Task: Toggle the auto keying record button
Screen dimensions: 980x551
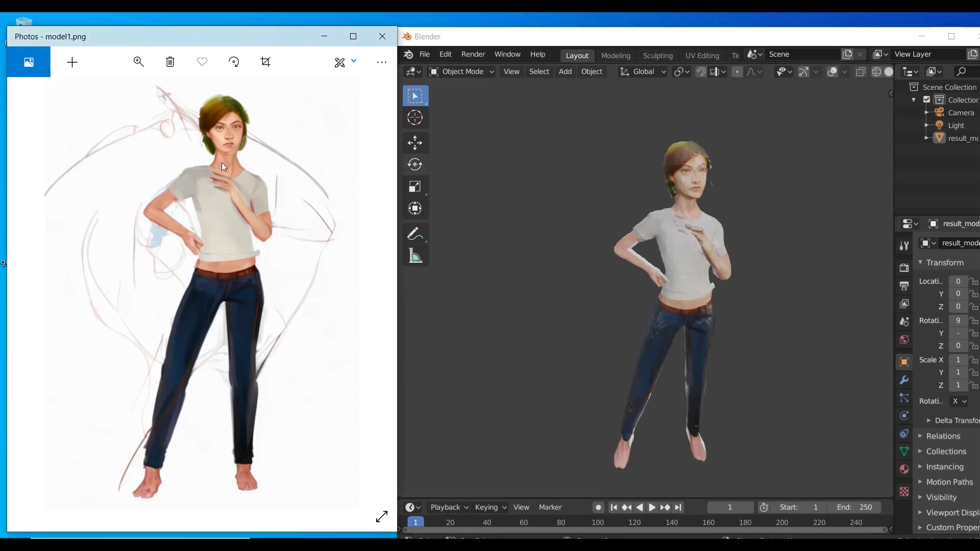Action: (598, 507)
